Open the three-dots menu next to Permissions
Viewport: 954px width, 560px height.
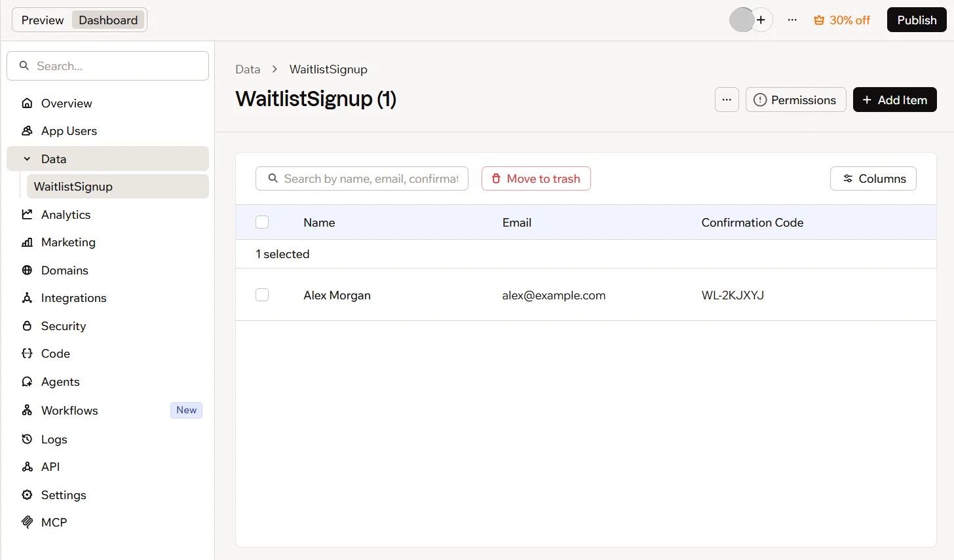coord(727,100)
